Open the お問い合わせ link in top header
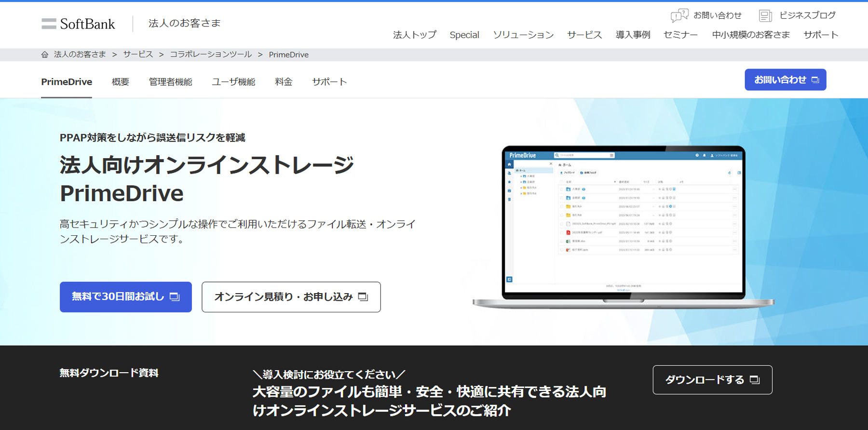Viewport: 868px width, 430px height. point(717,15)
